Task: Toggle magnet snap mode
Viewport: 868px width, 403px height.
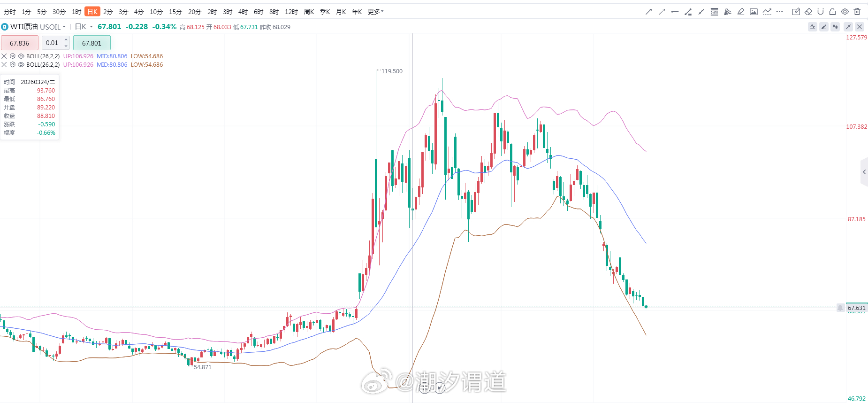Action: (821, 12)
